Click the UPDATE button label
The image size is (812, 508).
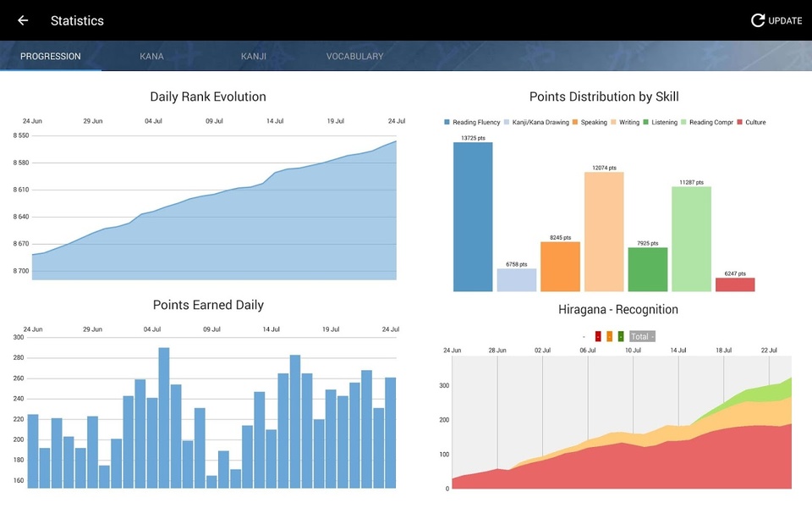[x=785, y=20]
